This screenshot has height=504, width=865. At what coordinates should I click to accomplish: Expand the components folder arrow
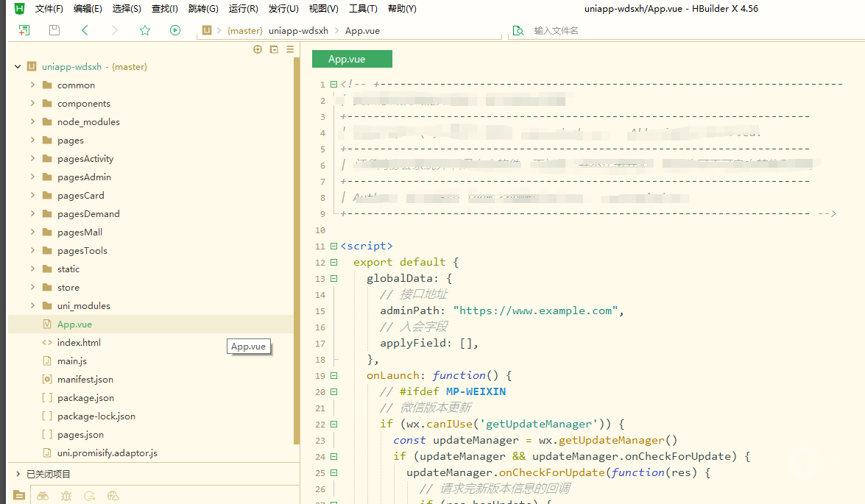pos(32,103)
